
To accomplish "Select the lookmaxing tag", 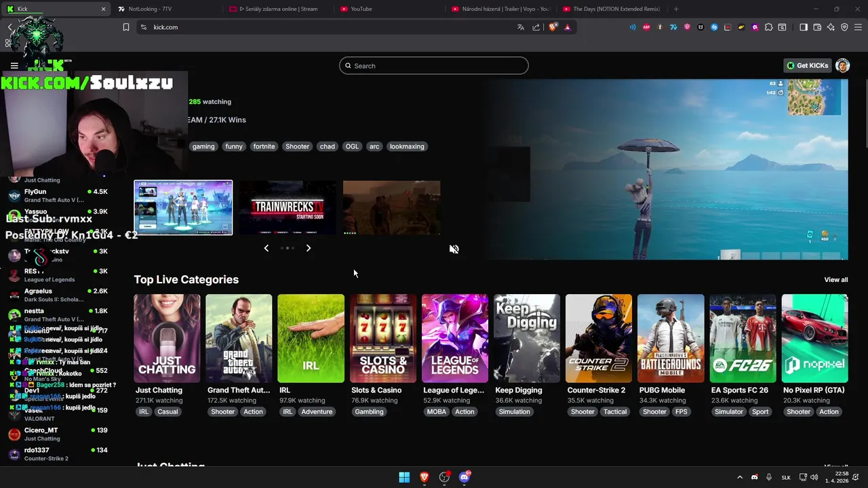I will click(x=407, y=146).
